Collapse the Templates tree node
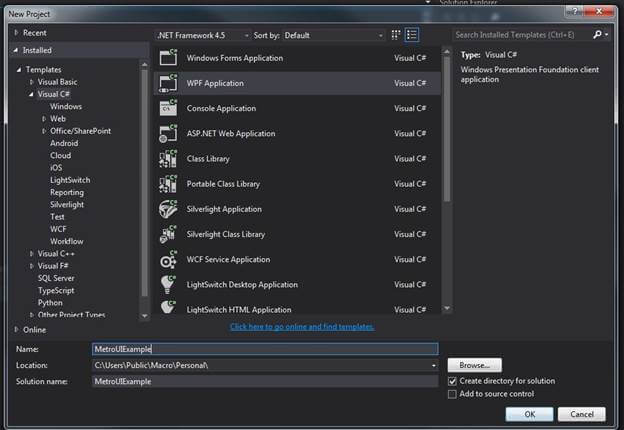Viewport: 624px width, 430px height. (19, 70)
